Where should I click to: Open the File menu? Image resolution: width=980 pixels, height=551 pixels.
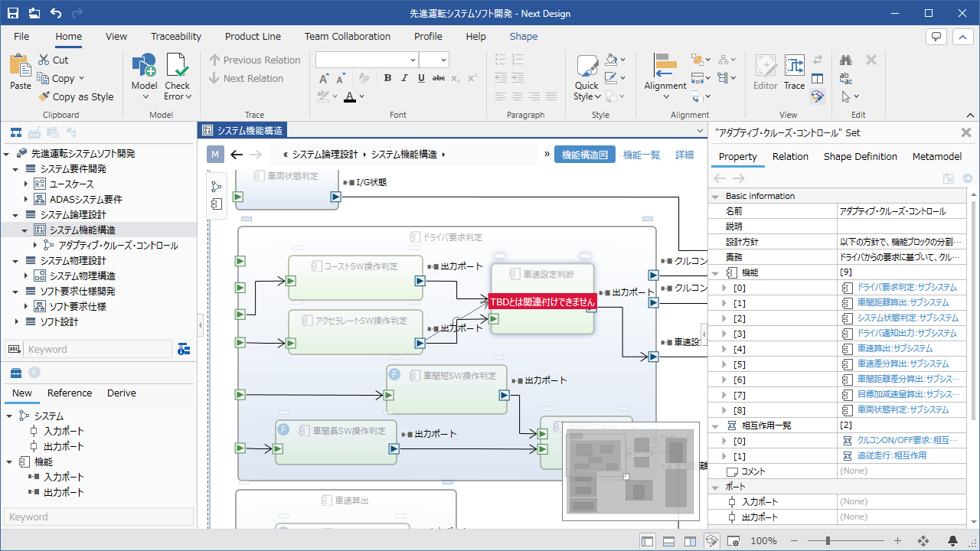tap(21, 36)
